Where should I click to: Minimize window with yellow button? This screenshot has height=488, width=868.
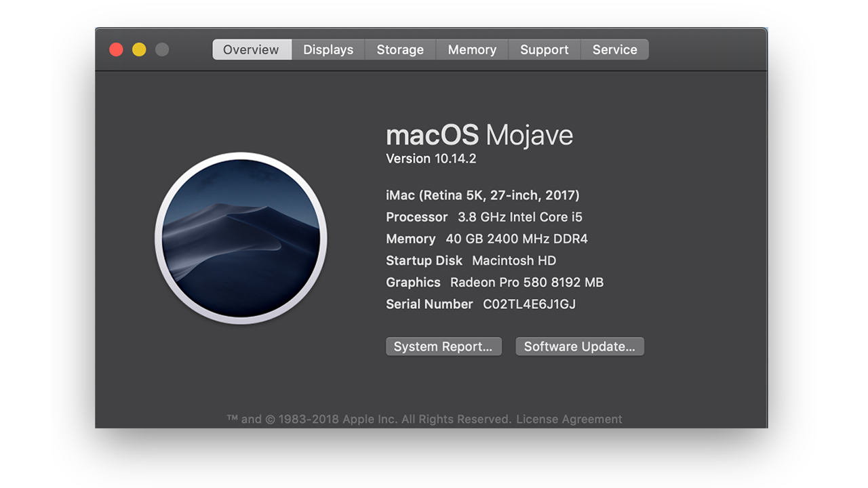139,49
